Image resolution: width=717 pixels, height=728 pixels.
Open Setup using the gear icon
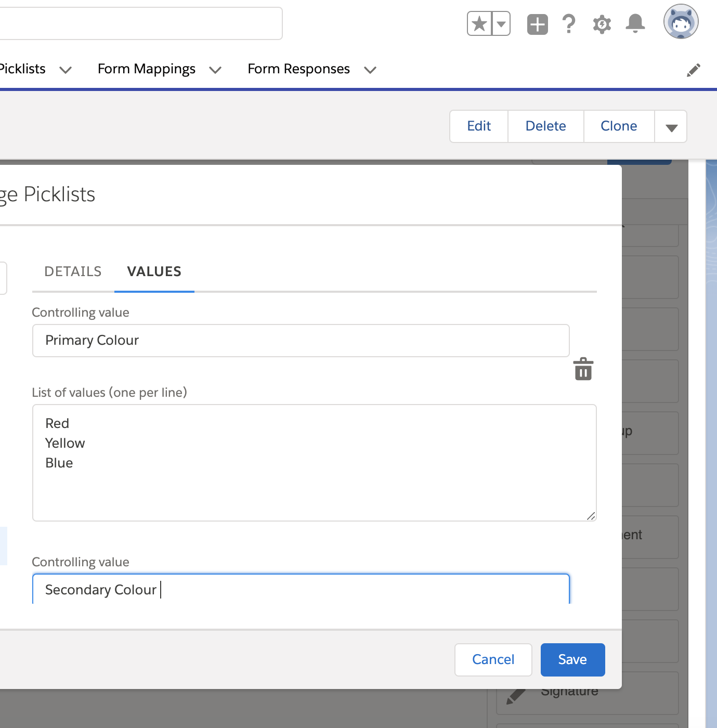602,23
